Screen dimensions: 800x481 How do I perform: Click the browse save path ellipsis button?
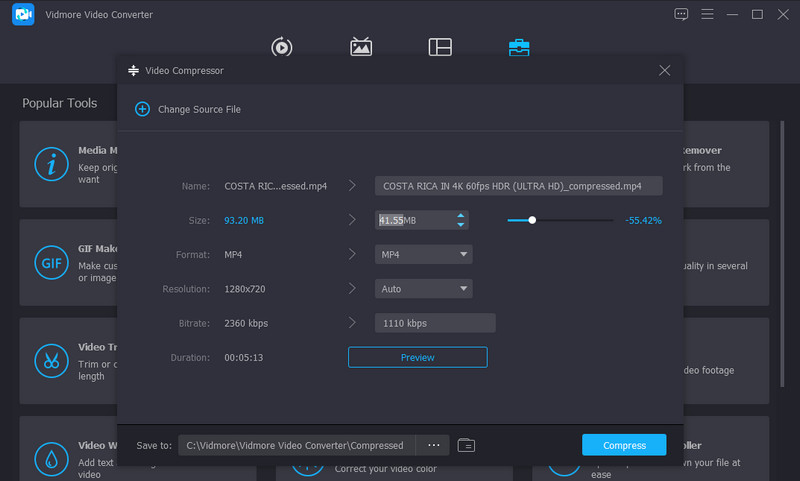[433, 445]
